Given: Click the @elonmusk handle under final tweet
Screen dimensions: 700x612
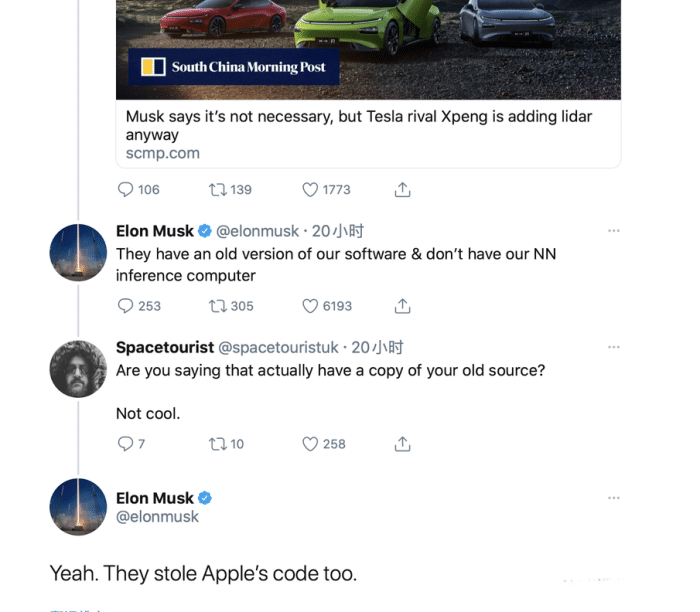Looking at the screenshot, I should (x=157, y=517).
